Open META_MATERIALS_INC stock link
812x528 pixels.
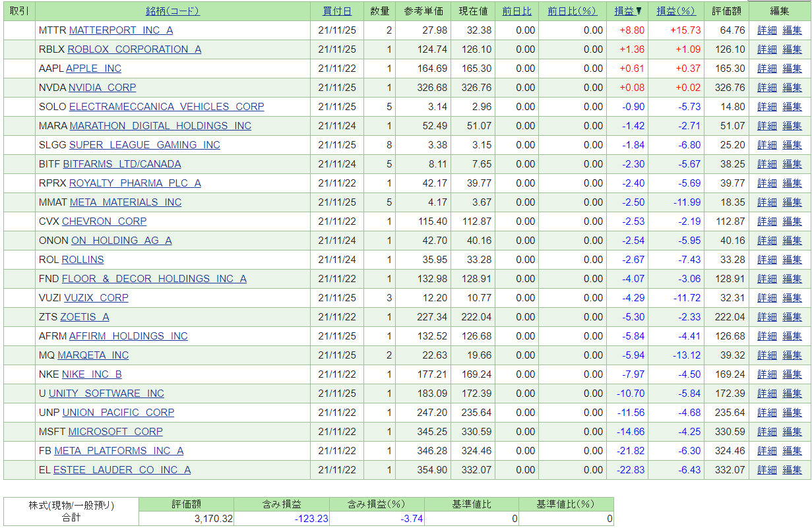[125, 202]
